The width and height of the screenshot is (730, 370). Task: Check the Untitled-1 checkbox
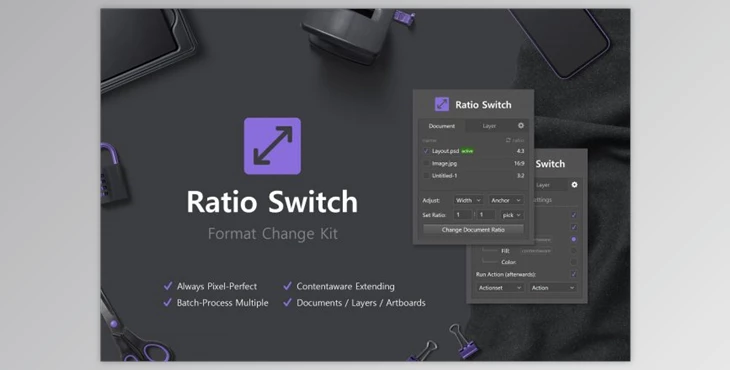tap(426, 175)
